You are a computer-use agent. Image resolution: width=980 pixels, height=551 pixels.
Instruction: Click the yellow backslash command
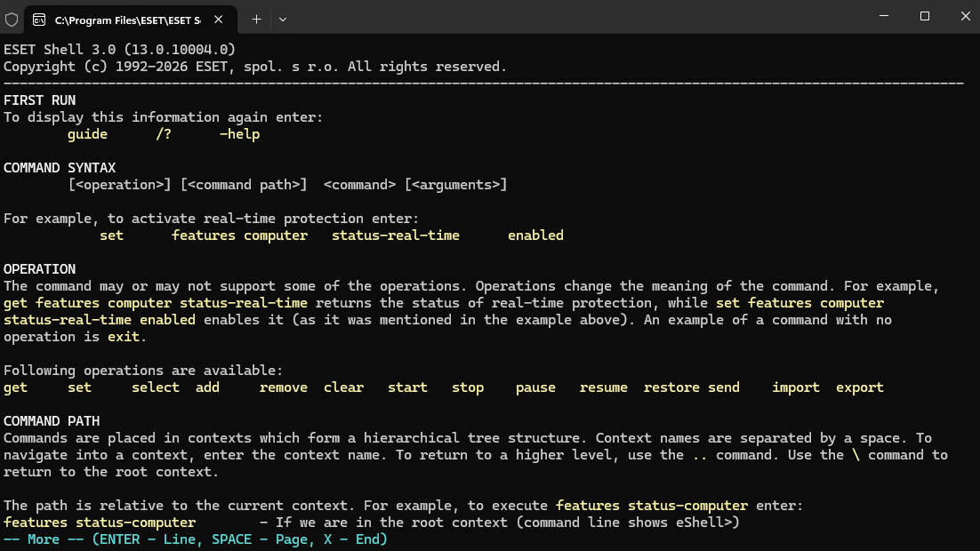(855, 455)
